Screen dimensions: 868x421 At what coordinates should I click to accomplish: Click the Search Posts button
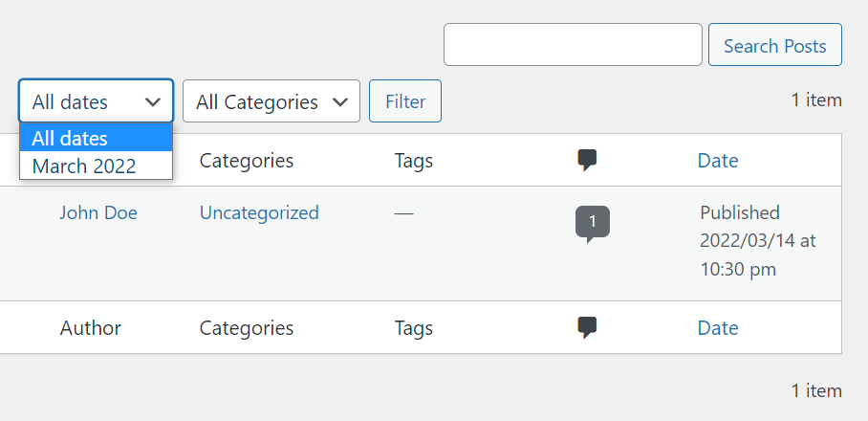(x=775, y=44)
